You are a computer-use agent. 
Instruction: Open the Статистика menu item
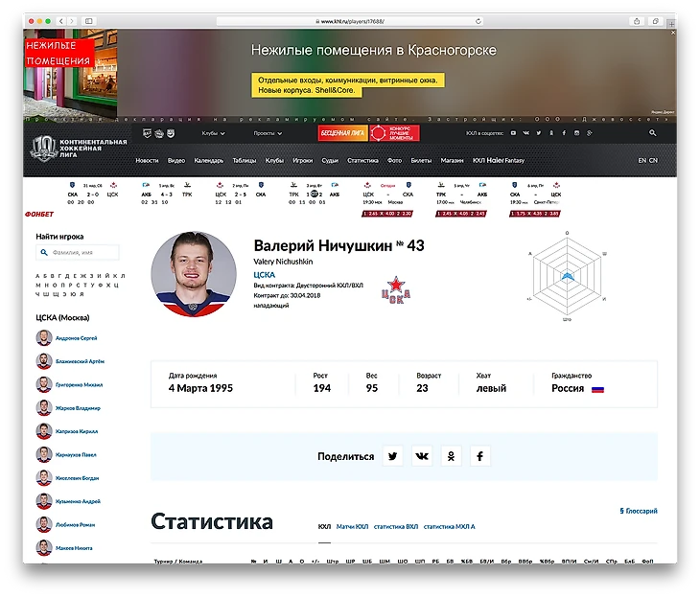coord(362,160)
